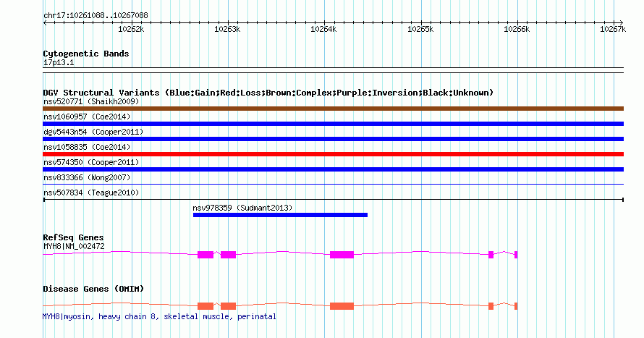The height and width of the screenshot is (338, 644).
Task: Select the nsv520771 (Shaikh2009) label
Action: click(91, 101)
